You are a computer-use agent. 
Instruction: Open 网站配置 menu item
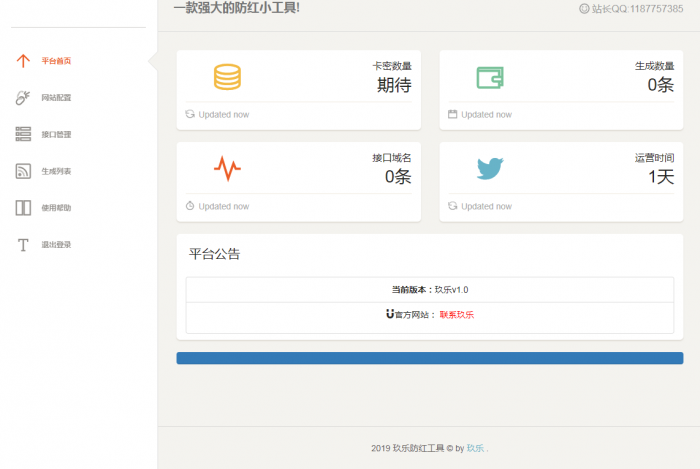click(56, 98)
